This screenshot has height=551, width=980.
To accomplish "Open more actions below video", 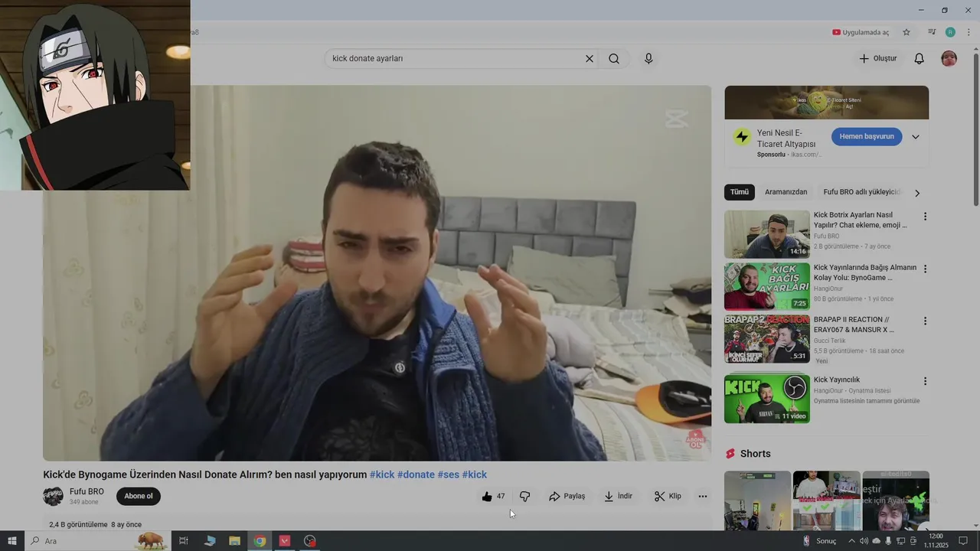I will pos(703,496).
